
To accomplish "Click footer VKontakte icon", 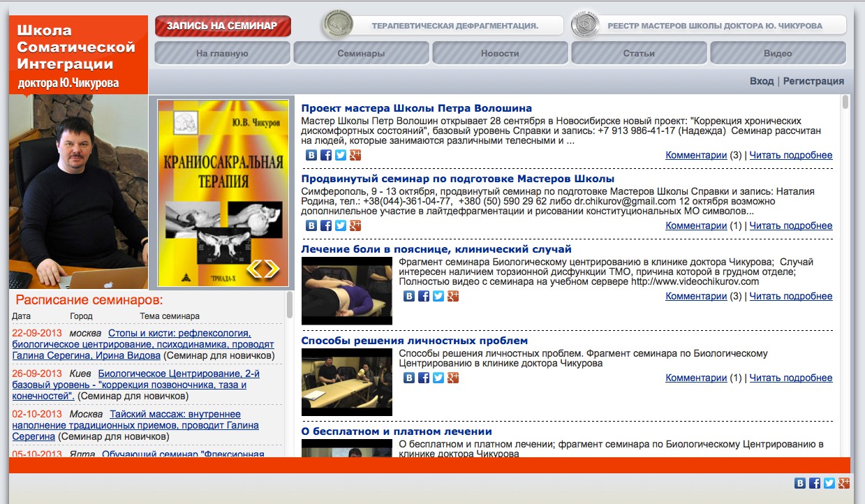I will [800, 483].
